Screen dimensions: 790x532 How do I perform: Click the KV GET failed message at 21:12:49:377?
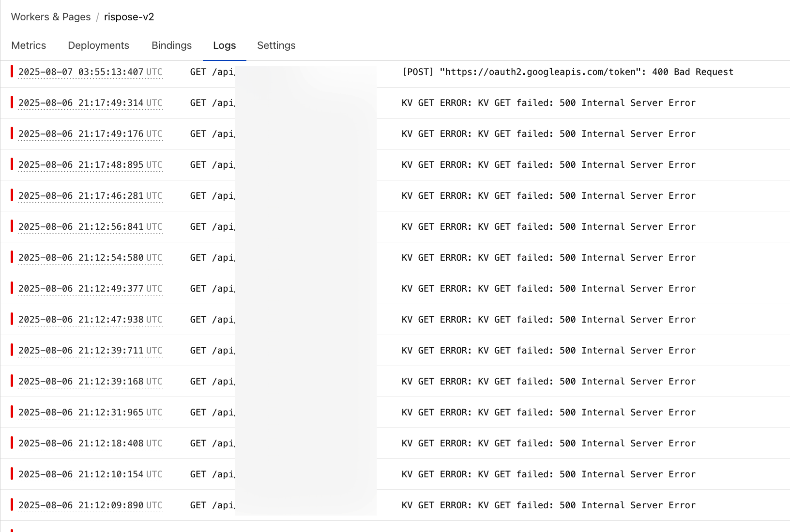(548, 288)
